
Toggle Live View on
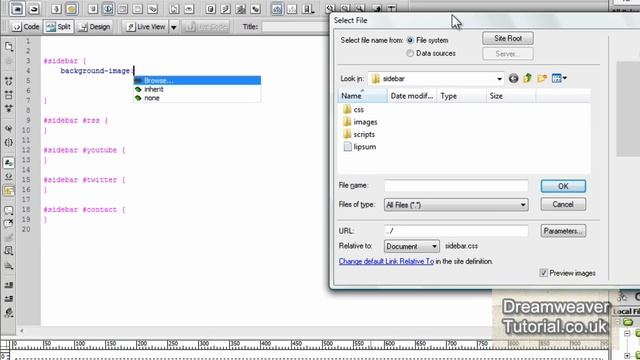146,27
